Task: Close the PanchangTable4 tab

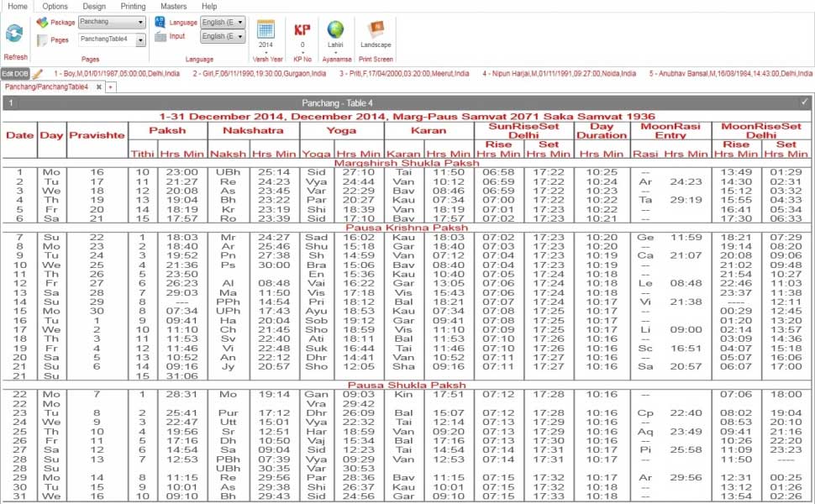Action: 99,87
